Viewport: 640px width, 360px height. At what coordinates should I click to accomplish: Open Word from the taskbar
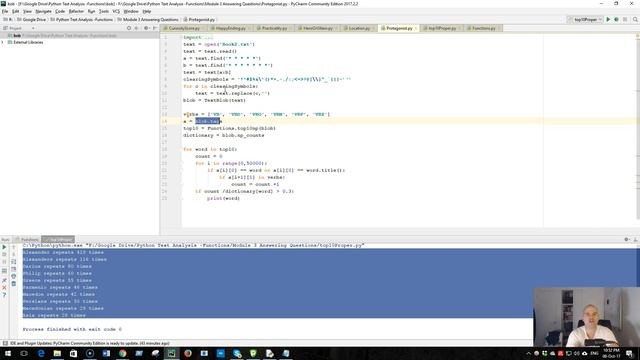(106, 353)
